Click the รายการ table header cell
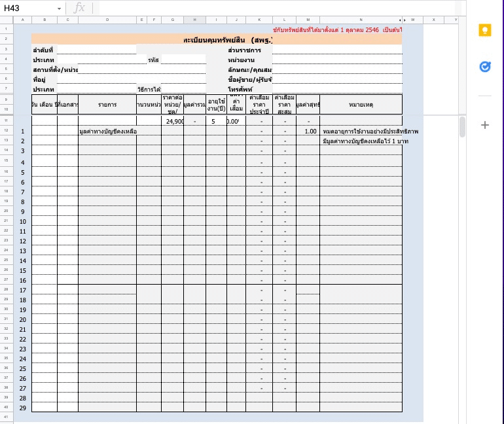Viewport: 504px width, 424px height. (107, 105)
